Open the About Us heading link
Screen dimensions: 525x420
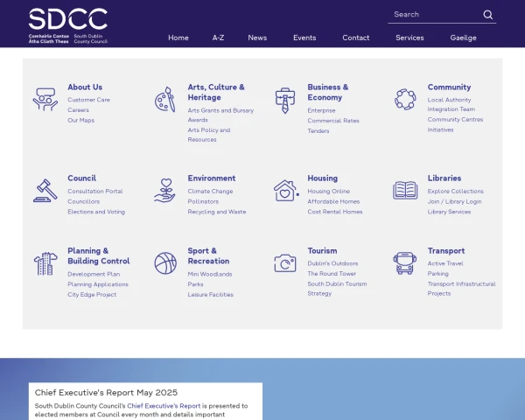pyautogui.click(x=85, y=87)
